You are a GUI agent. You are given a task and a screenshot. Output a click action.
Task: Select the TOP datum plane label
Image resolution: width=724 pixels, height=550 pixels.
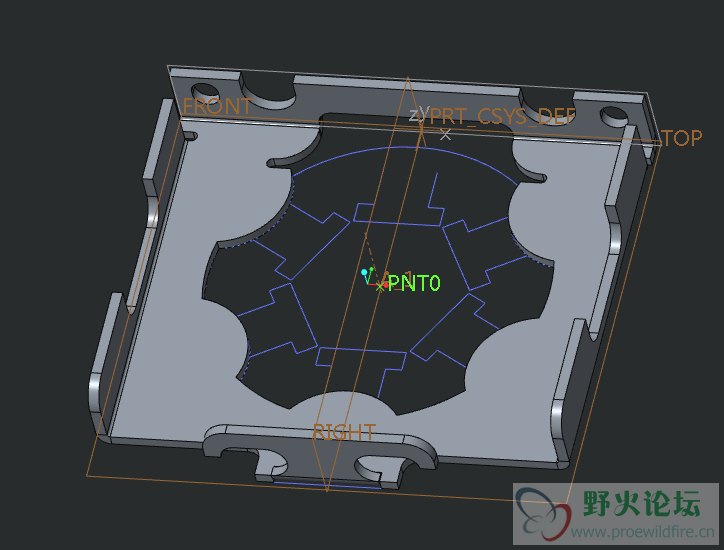[x=682, y=138]
